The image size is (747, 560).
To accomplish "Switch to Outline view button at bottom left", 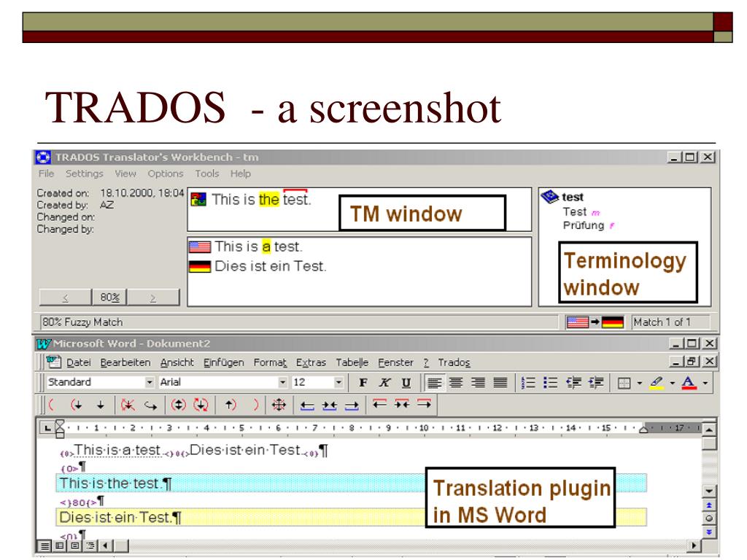I will tap(90, 545).
